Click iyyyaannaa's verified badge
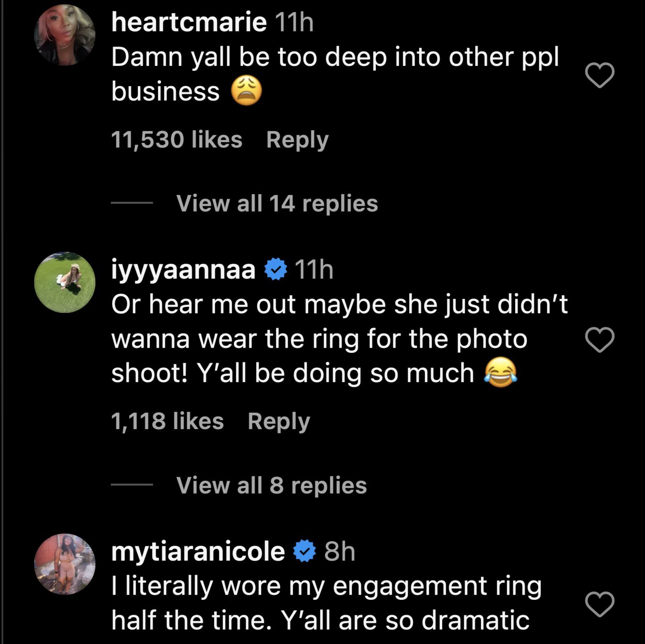This screenshot has height=644, width=645. [275, 270]
